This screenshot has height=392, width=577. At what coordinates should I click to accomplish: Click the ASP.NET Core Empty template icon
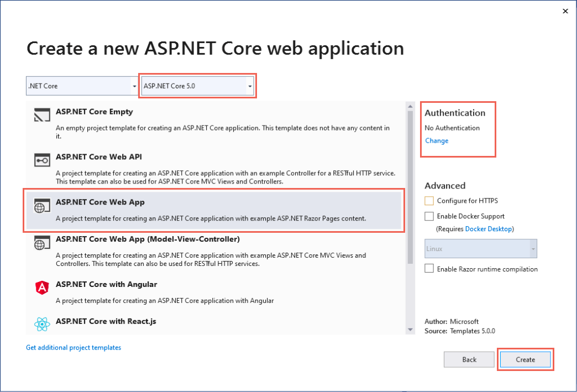pos(42,115)
